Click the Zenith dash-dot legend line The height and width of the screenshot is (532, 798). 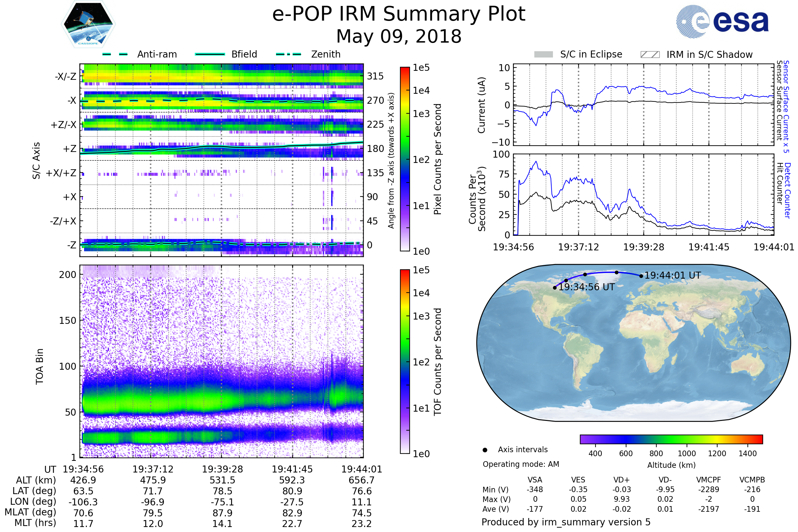pos(288,54)
